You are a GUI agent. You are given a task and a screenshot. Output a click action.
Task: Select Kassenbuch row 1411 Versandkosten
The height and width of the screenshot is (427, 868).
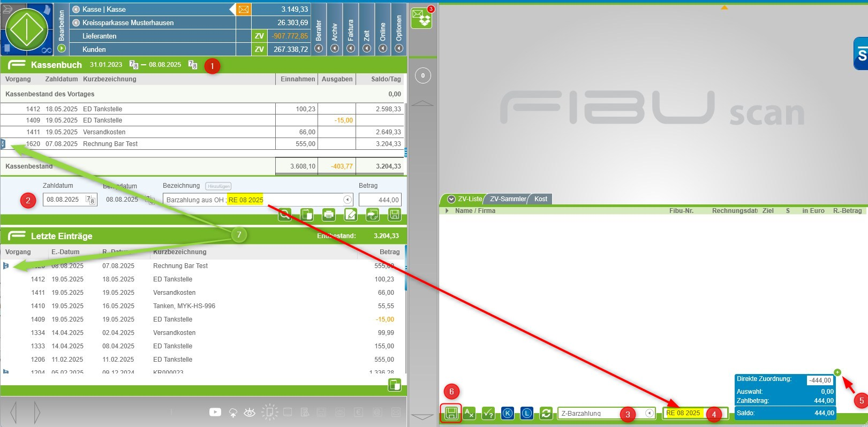click(202, 132)
